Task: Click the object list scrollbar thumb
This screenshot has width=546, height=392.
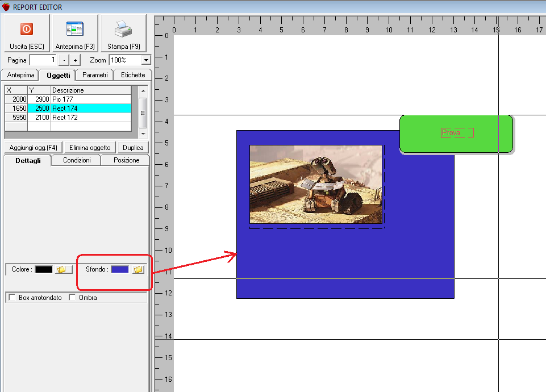Action: [x=143, y=113]
